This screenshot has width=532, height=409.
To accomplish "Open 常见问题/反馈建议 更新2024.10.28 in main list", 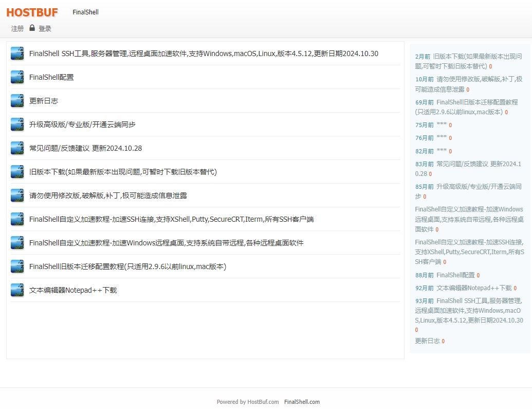I will [85, 148].
